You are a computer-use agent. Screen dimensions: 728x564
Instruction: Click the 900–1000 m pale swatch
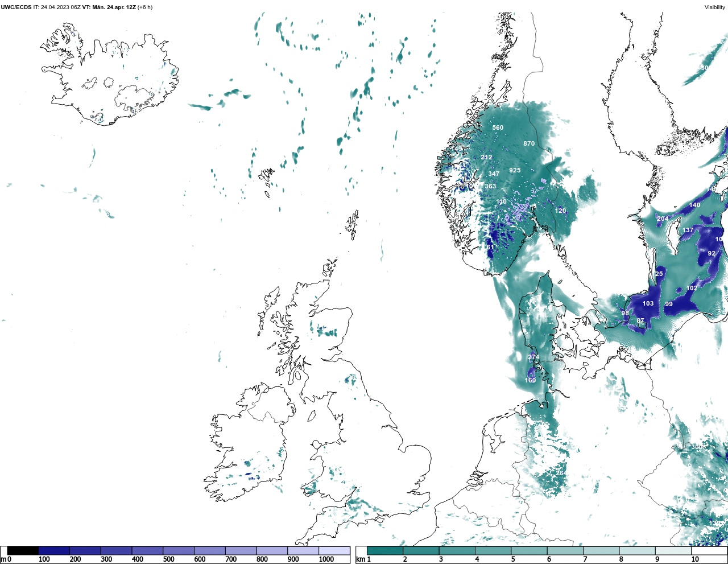click(x=303, y=551)
